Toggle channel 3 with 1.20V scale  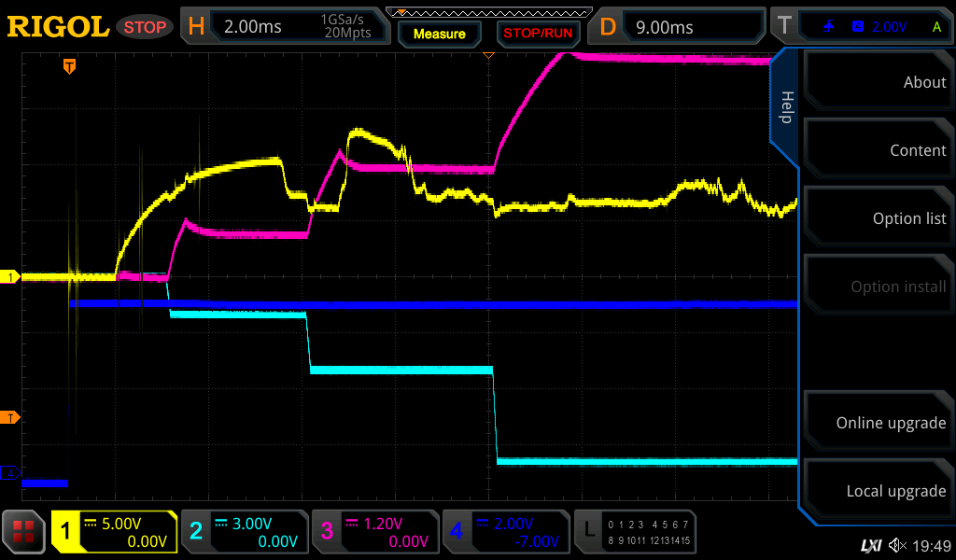click(x=374, y=532)
